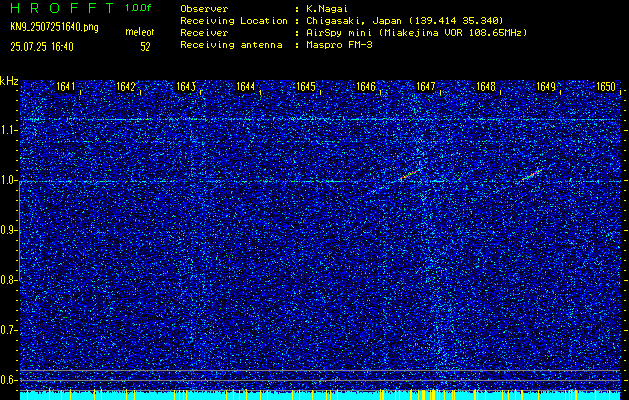Select the filename KN9_2507251640.png
The image size is (629, 400).
pos(54,27)
